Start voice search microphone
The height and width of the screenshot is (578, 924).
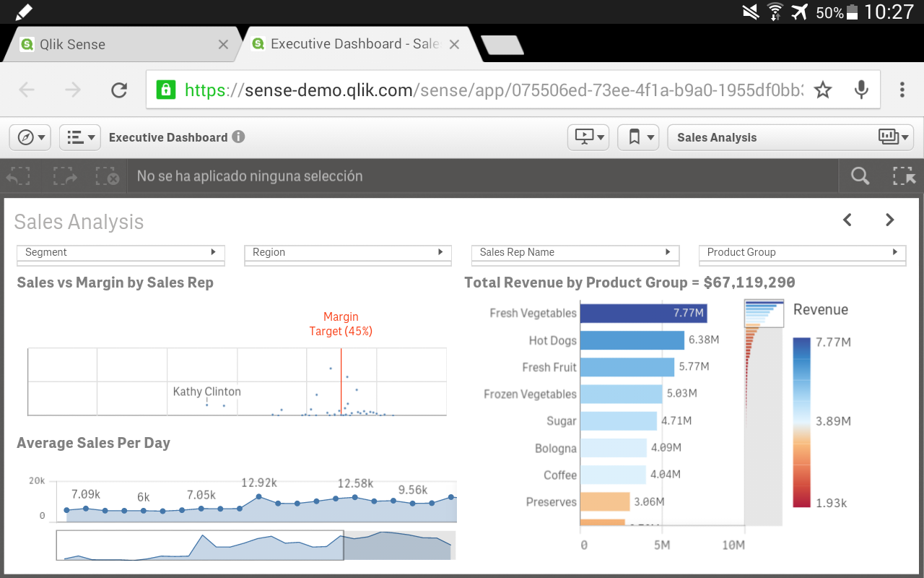click(x=861, y=90)
